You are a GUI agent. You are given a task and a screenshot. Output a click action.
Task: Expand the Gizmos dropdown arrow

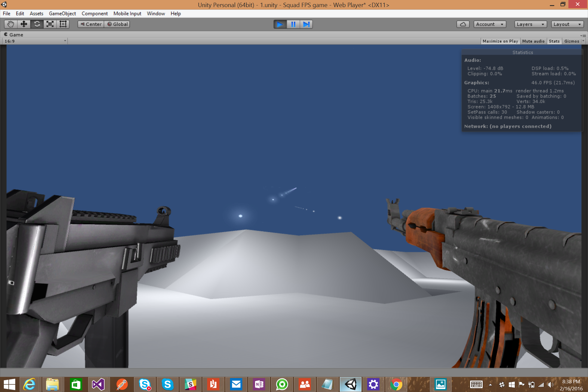(x=583, y=41)
